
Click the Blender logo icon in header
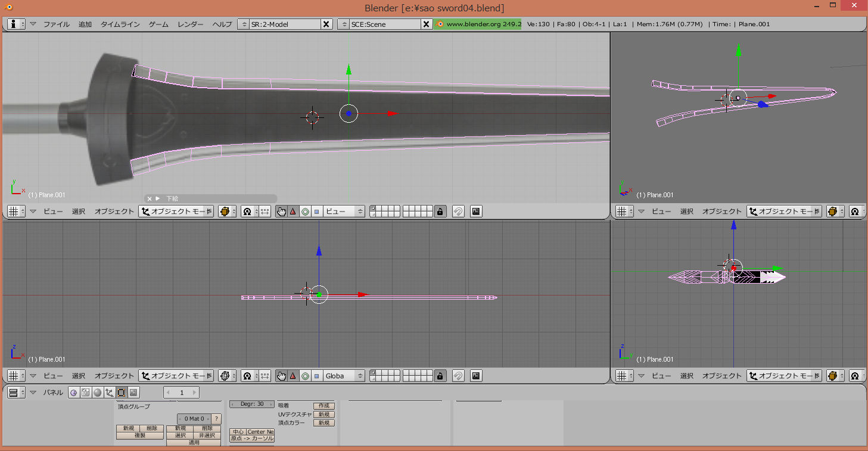[x=440, y=24]
